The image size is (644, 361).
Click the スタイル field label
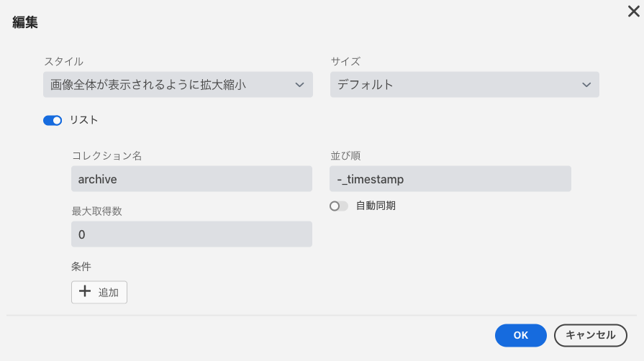pos(63,62)
